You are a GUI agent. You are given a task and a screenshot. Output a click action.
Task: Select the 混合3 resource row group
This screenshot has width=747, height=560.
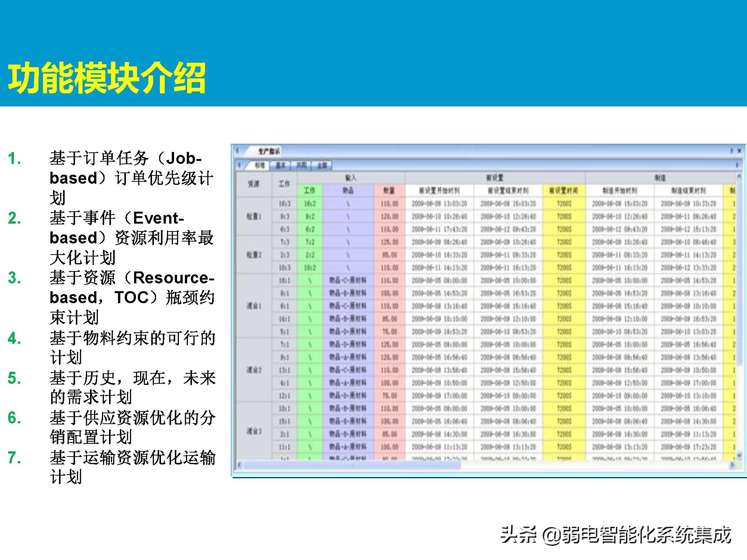pyautogui.click(x=254, y=431)
